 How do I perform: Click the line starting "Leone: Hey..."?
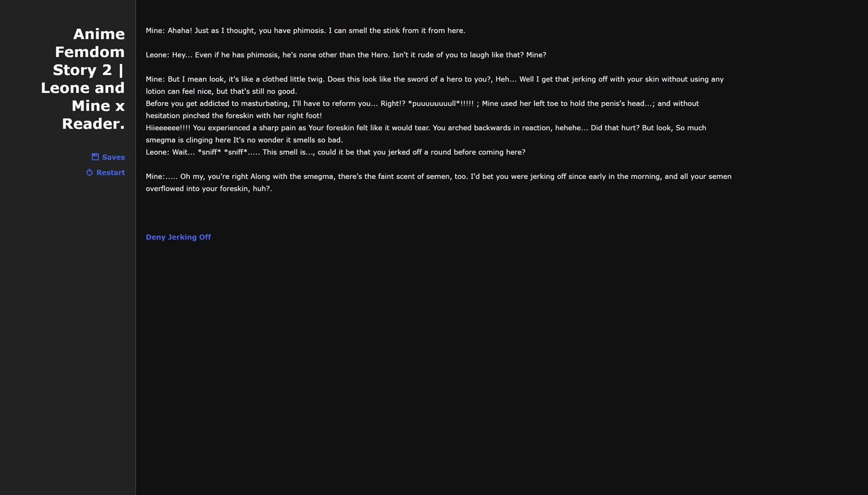click(x=346, y=55)
